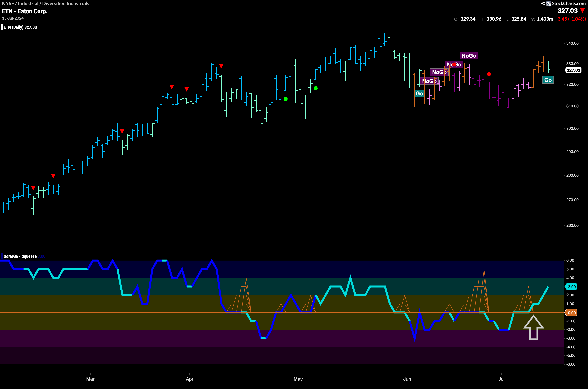Click the teal Go label in July
The height and width of the screenshot is (389, 588).
[548, 80]
